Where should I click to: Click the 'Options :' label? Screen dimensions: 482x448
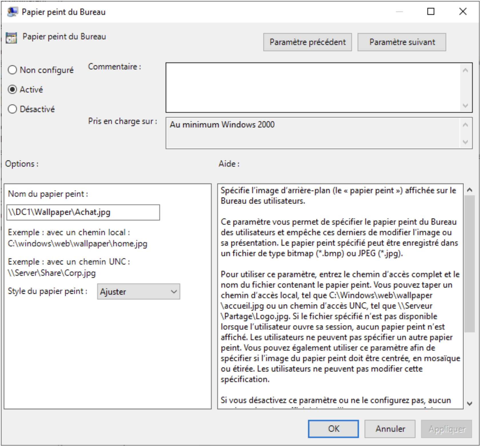[x=22, y=164]
